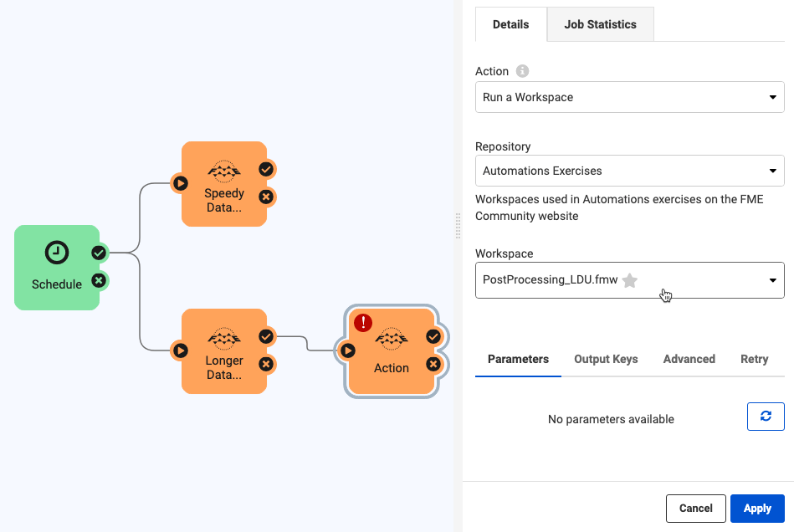Screen dimensions: 794x532
Task: Expand the Repository dropdown
Action: pyautogui.click(x=629, y=171)
